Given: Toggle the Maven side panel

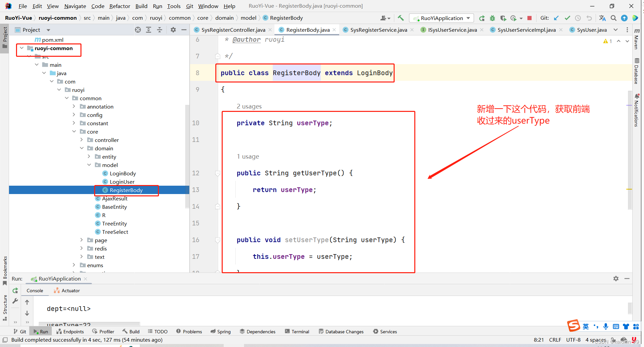Looking at the screenshot, I should (x=637, y=38).
